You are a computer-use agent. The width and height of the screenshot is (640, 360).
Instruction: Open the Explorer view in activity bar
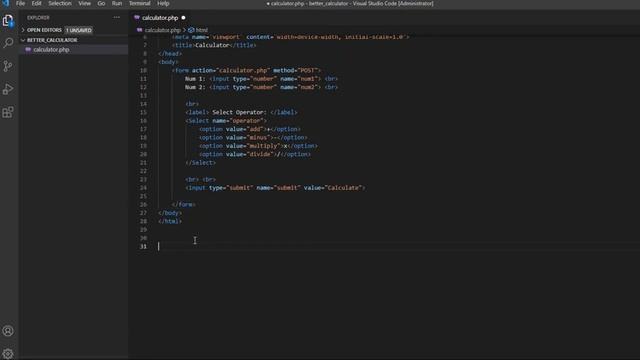[8, 20]
